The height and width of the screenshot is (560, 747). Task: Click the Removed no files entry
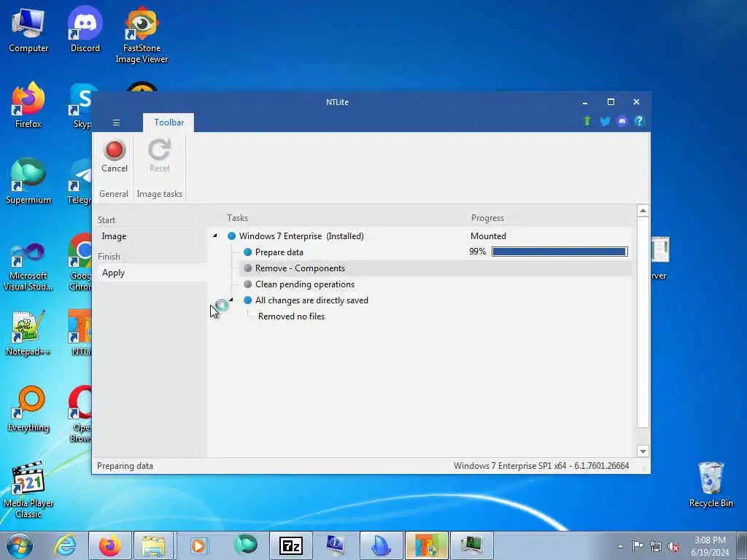[x=292, y=316]
